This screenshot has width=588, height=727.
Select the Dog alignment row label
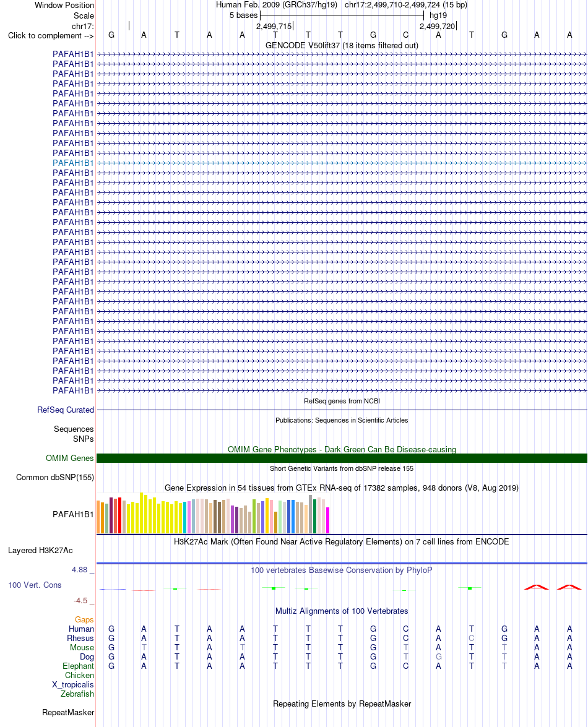[x=87, y=657]
